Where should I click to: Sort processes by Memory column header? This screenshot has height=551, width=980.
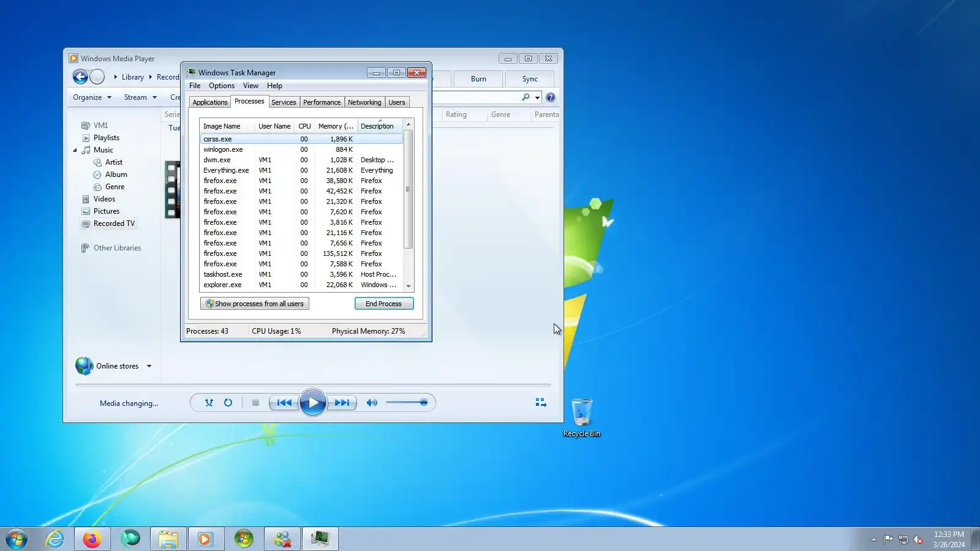336,126
